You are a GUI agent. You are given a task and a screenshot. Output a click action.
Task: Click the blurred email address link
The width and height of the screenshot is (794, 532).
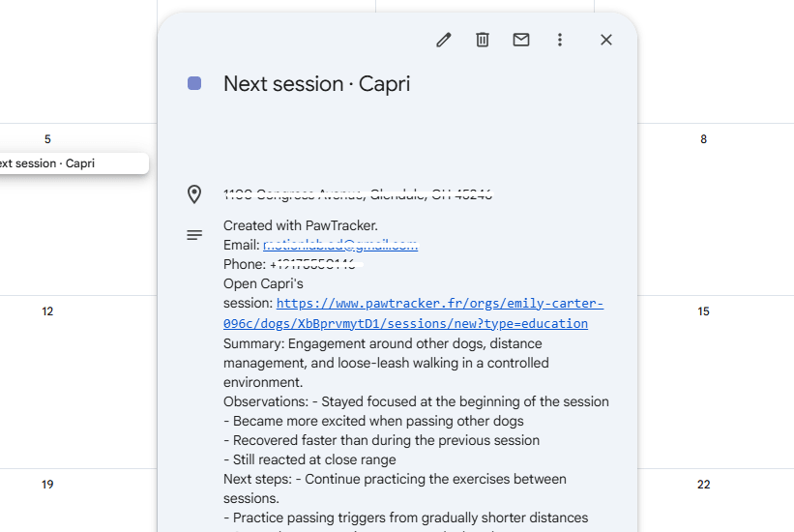point(340,246)
